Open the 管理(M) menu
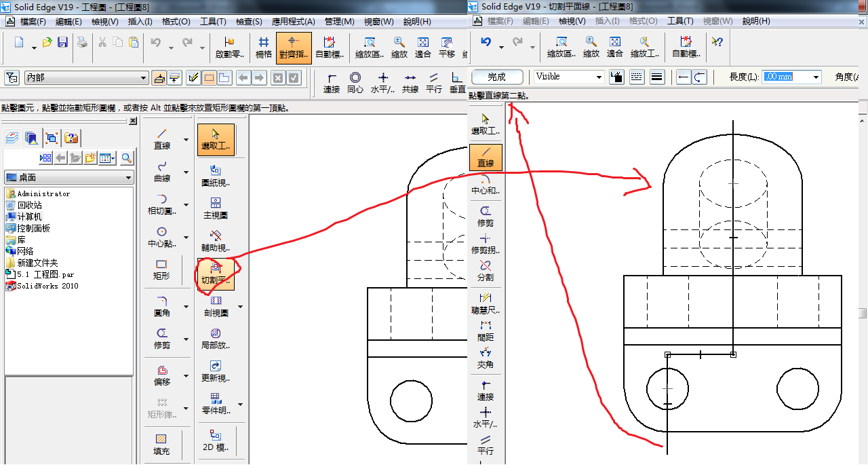The width and height of the screenshot is (868, 465). [339, 21]
